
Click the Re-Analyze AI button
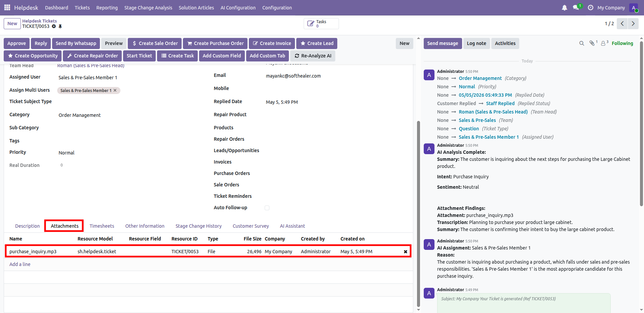pos(313,56)
